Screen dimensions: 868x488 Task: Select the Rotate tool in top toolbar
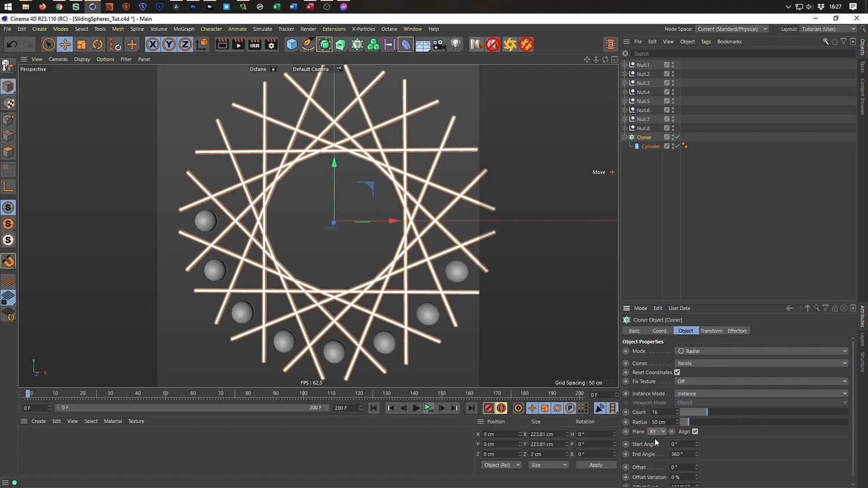click(x=98, y=45)
